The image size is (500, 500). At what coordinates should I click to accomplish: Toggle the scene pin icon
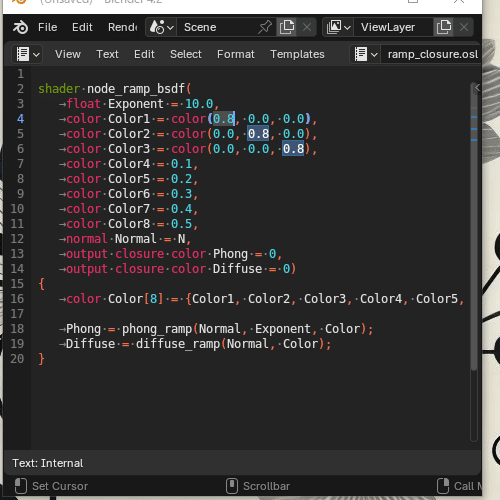point(265,27)
